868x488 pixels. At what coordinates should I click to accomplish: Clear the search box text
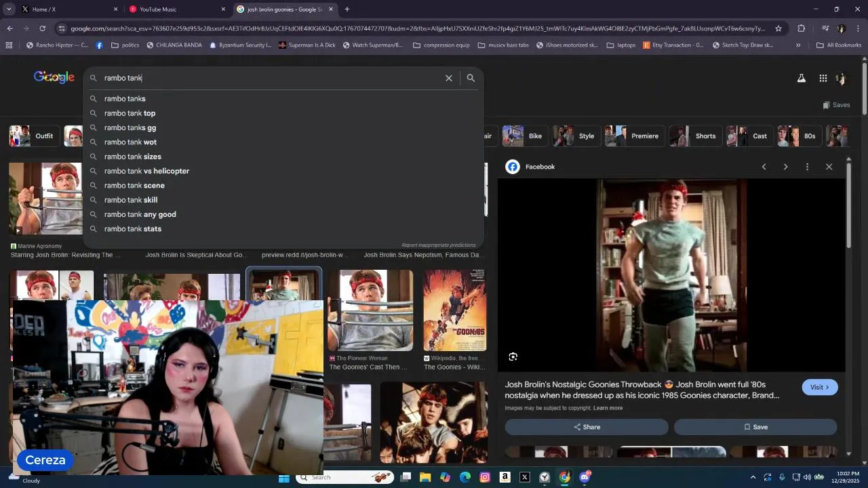(448, 78)
